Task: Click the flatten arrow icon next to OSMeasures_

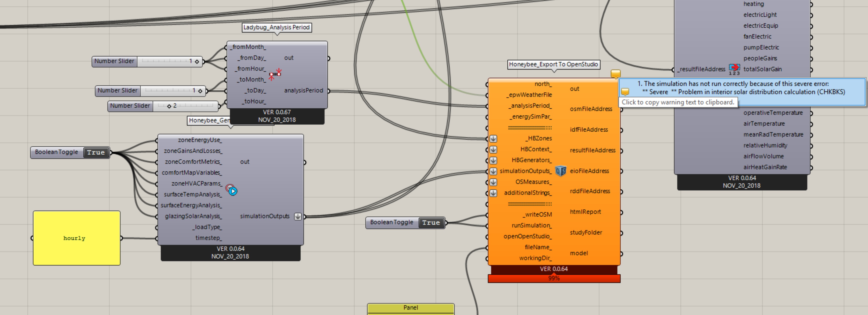Action: click(x=493, y=182)
